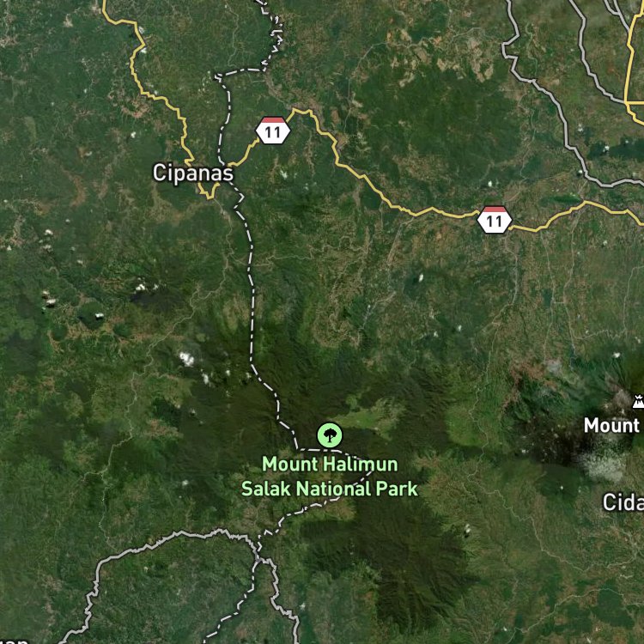Image resolution: width=644 pixels, height=644 pixels.
Task: Select the eastern route 11 highway shield
Action: [495, 220]
